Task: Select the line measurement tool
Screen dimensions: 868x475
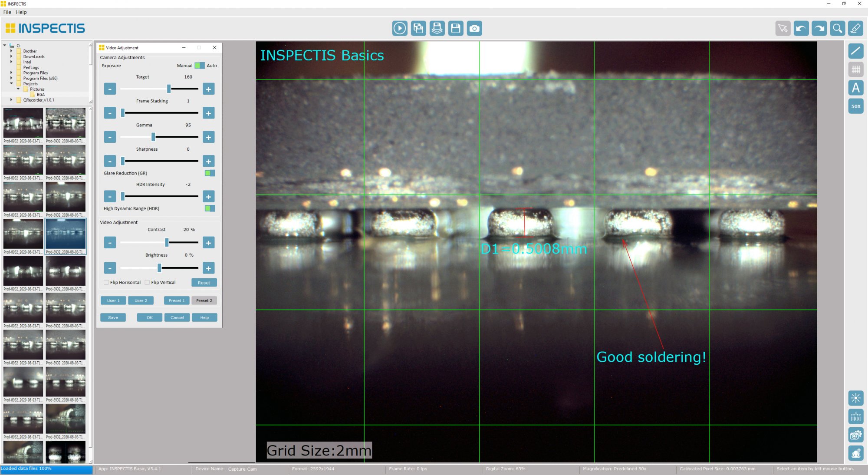Action: coord(855,51)
